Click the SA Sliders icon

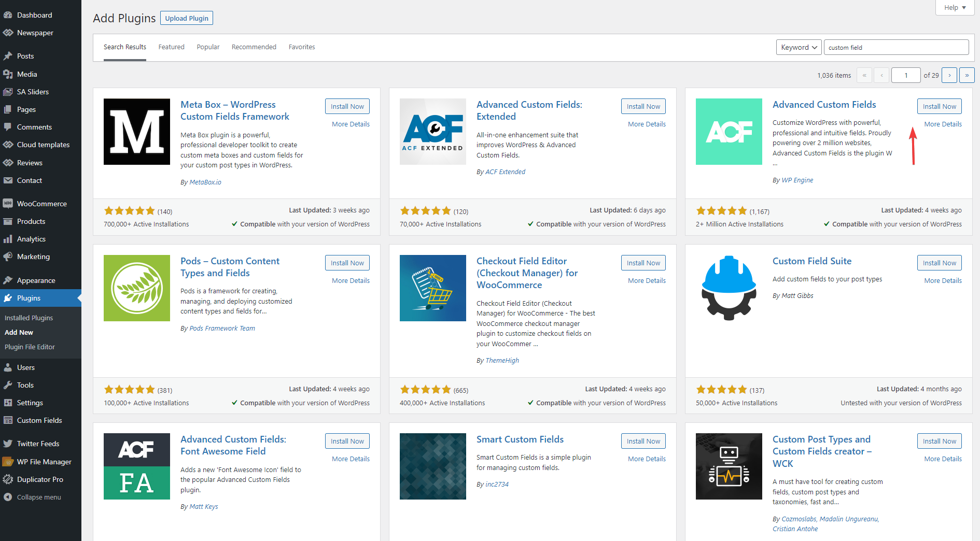(x=8, y=92)
